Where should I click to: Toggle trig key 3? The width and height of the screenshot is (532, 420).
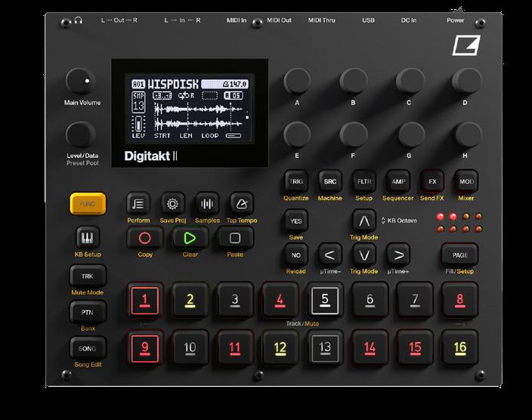(x=235, y=300)
